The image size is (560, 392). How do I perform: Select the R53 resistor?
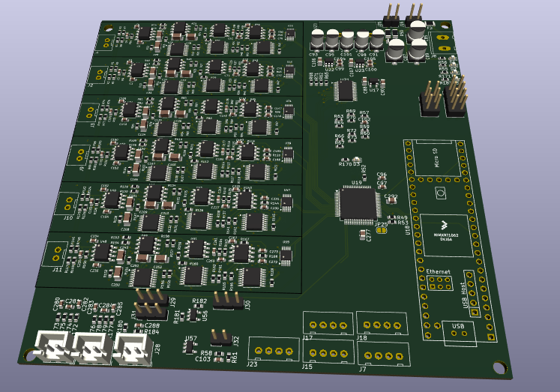393,222
